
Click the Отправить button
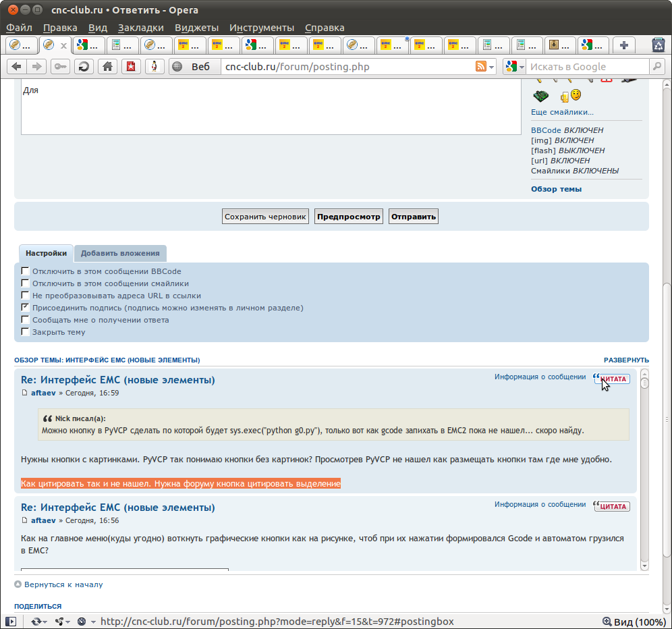click(413, 217)
